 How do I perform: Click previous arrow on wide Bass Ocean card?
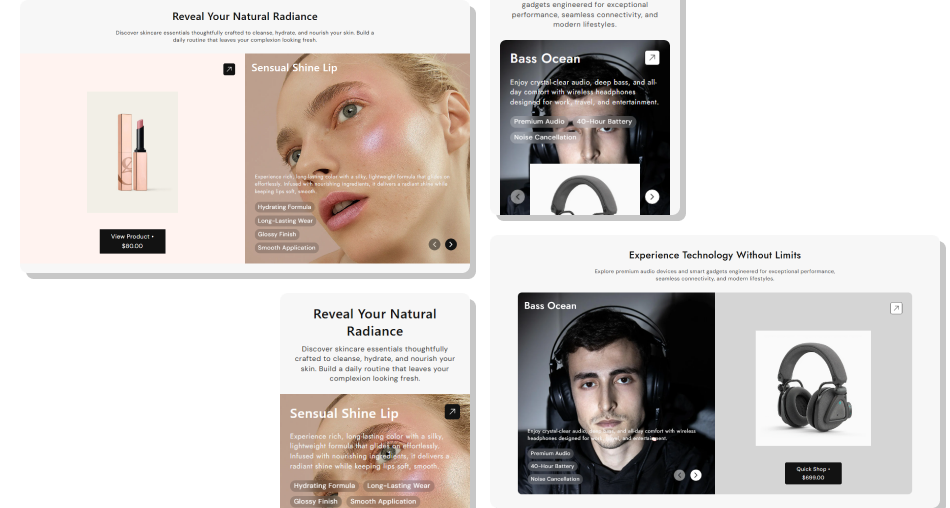(x=680, y=475)
